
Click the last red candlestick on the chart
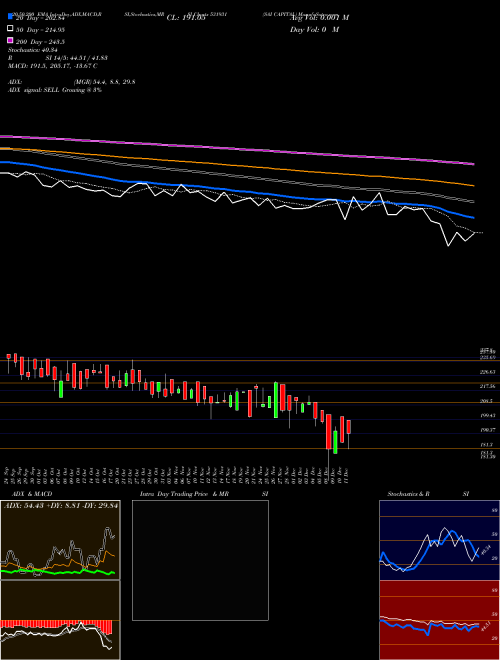(348, 427)
